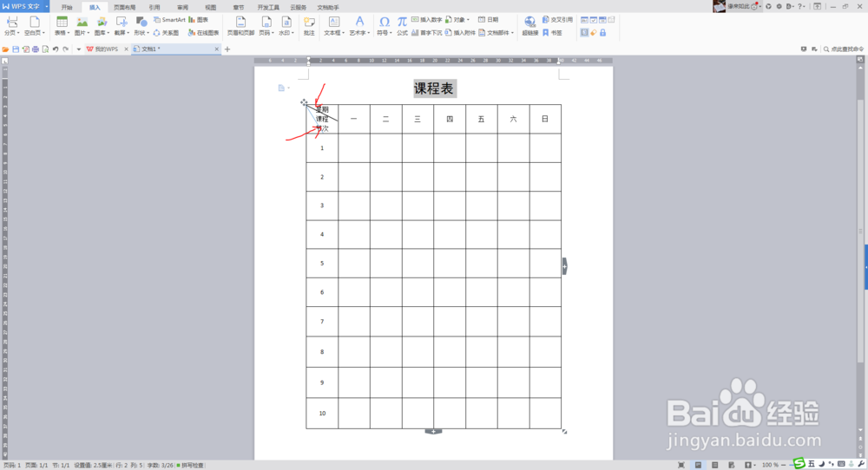Switch to 页面布局 page layout tab
The width and height of the screenshot is (868, 470).
(124, 7)
